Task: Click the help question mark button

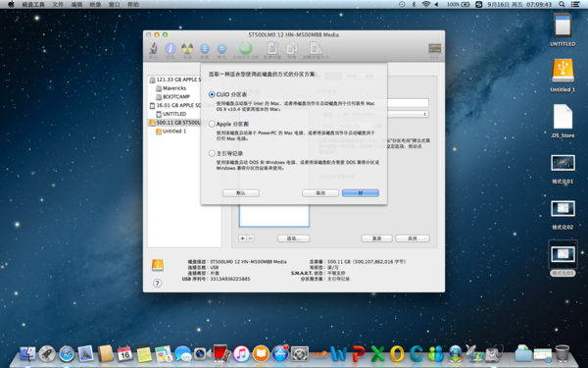Action: [158, 284]
